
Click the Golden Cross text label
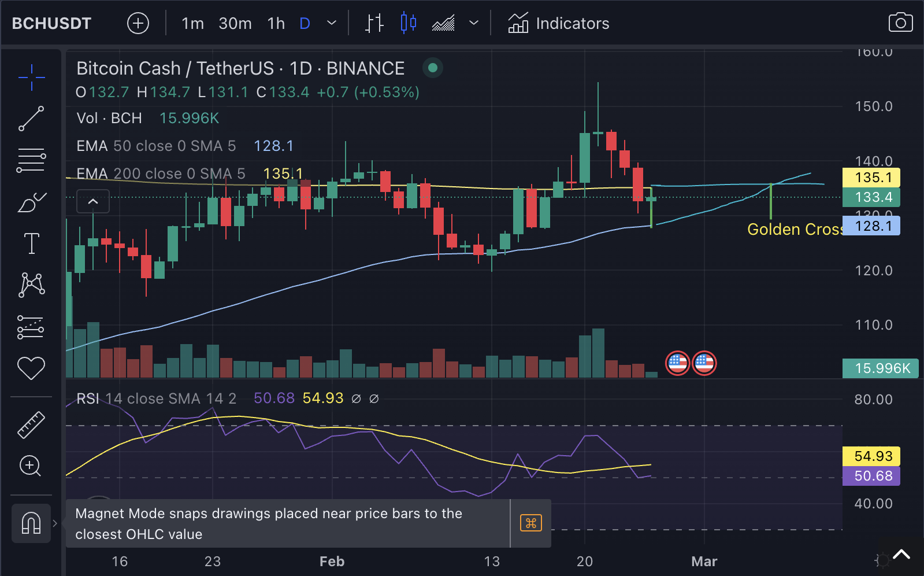795,230
